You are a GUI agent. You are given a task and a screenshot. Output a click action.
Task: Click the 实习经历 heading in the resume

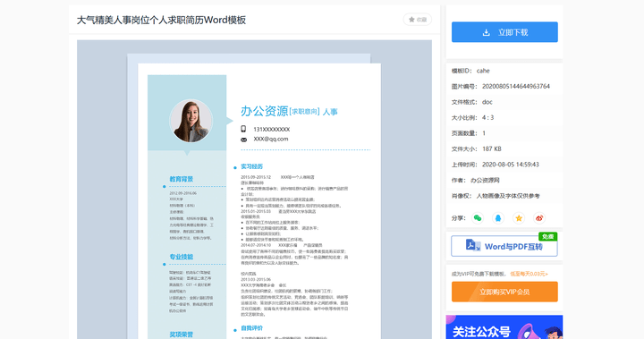tap(251, 166)
